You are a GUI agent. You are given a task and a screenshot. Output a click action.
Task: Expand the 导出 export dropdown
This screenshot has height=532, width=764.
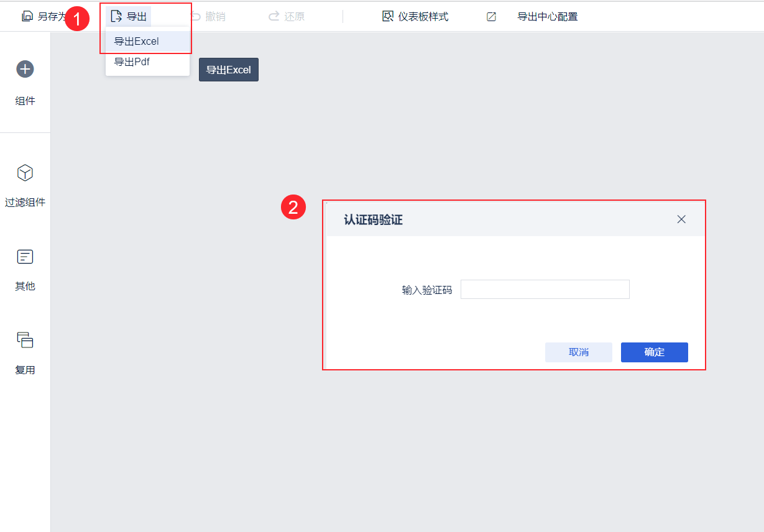point(129,17)
